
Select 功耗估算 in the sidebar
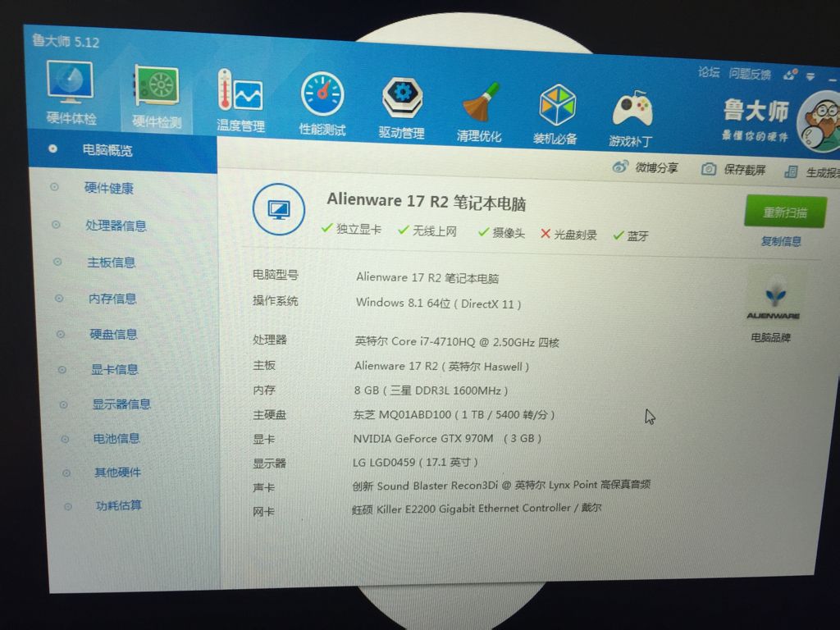118,505
